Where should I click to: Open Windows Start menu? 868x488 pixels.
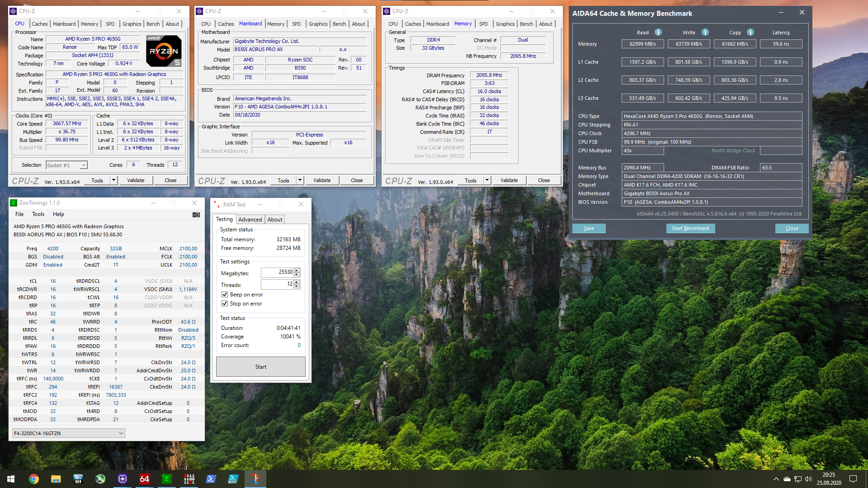(11, 479)
